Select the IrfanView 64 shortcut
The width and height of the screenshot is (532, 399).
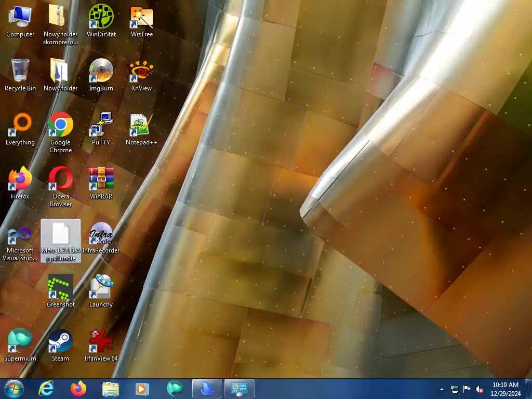click(x=101, y=345)
